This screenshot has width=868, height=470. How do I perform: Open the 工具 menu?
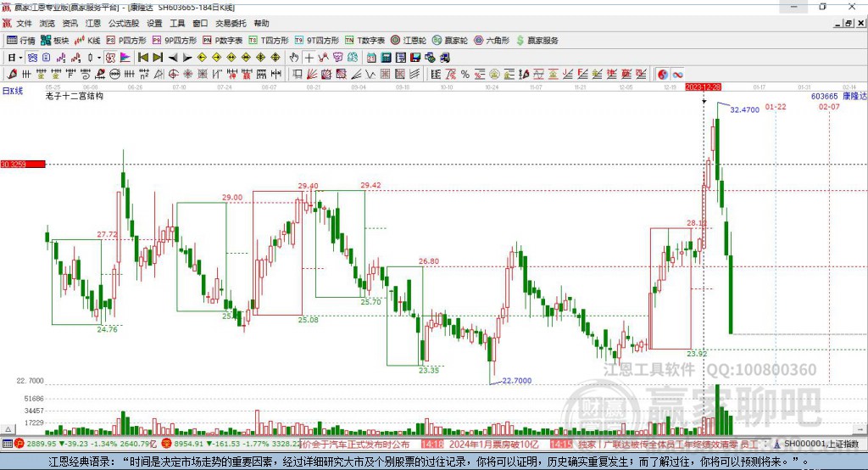[x=177, y=23]
